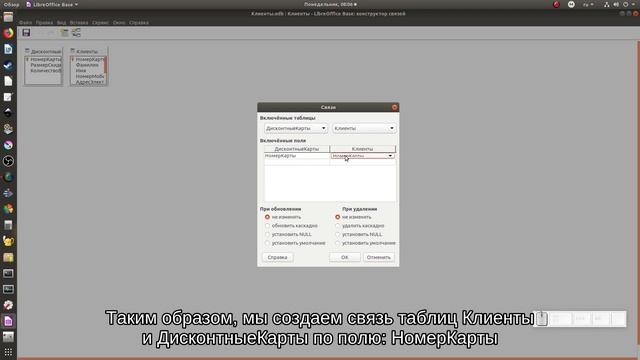Image resolution: width=640 pixels, height=360 pixels.
Task: Open OBS Studio from the dock
Action: 8,161
